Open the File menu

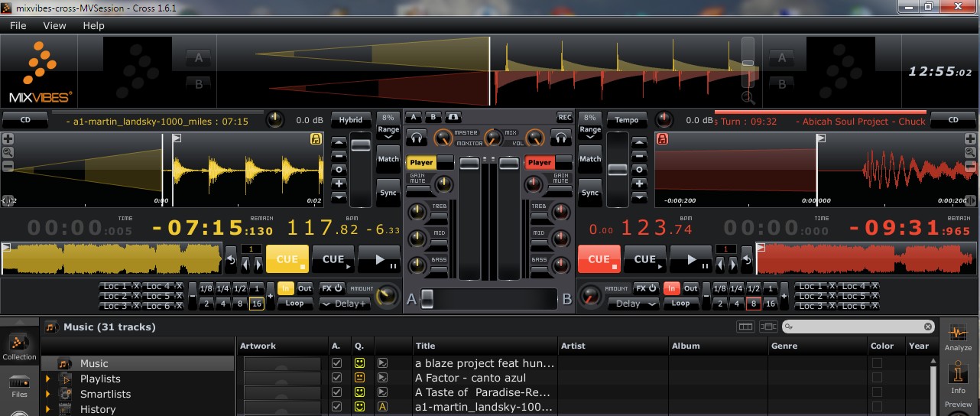pyautogui.click(x=18, y=25)
